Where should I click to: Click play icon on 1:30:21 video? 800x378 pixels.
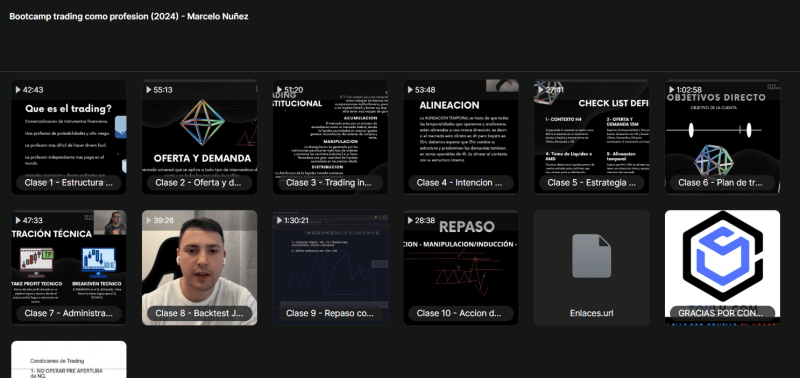tap(280, 220)
